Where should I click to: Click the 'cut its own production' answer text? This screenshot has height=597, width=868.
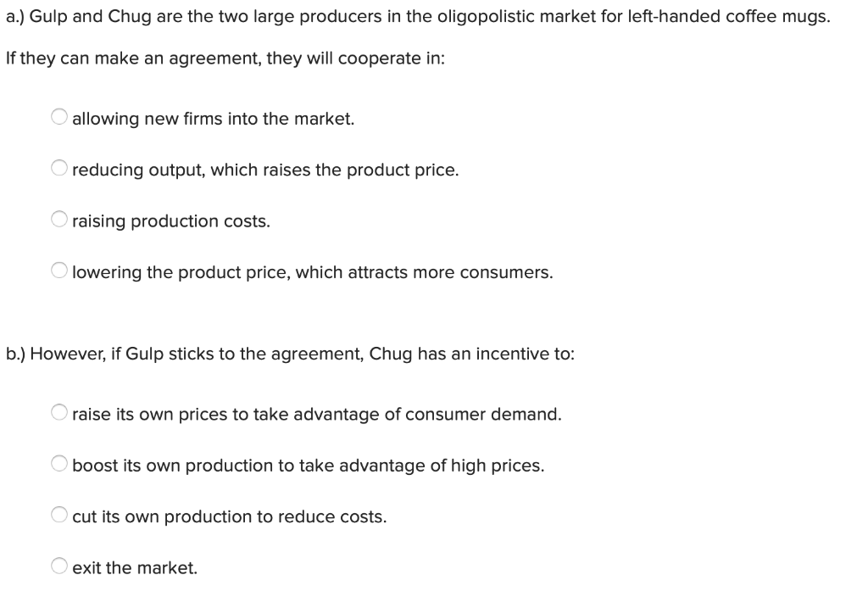(x=228, y=516)
